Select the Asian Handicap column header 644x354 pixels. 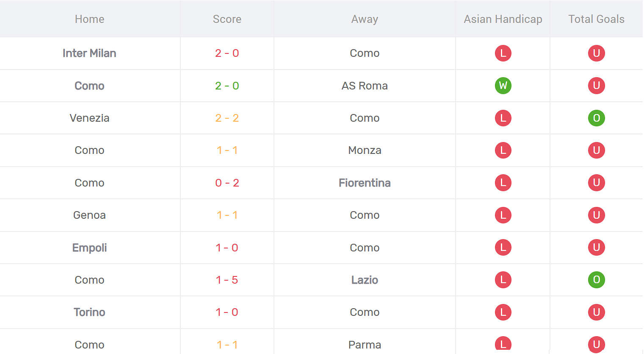(503, 19)
